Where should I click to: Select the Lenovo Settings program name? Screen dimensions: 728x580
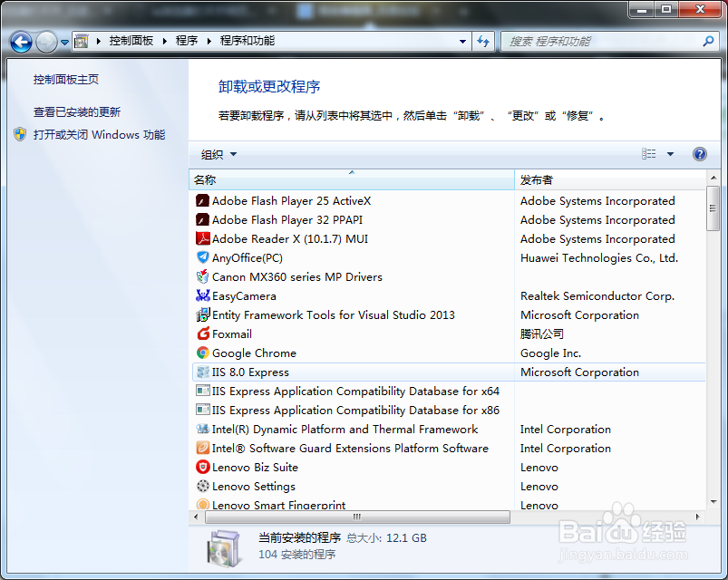[x=254, y=487]
